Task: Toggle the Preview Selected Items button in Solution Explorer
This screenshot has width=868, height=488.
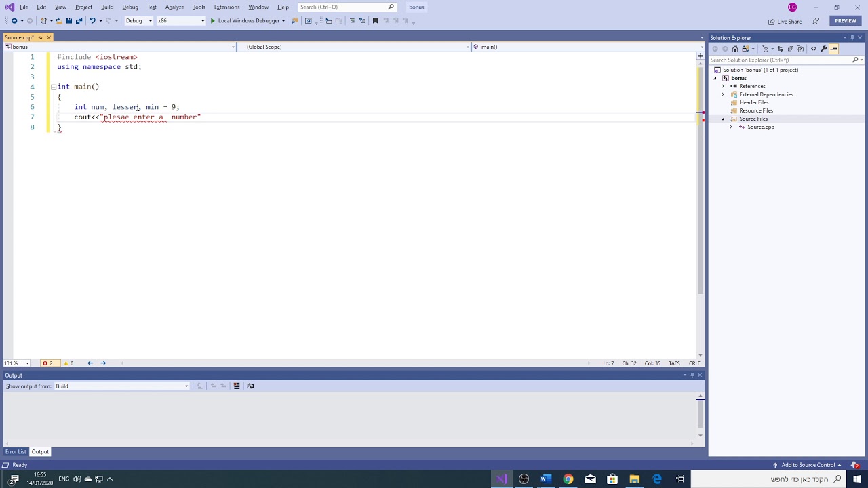Action: [834, 49]
